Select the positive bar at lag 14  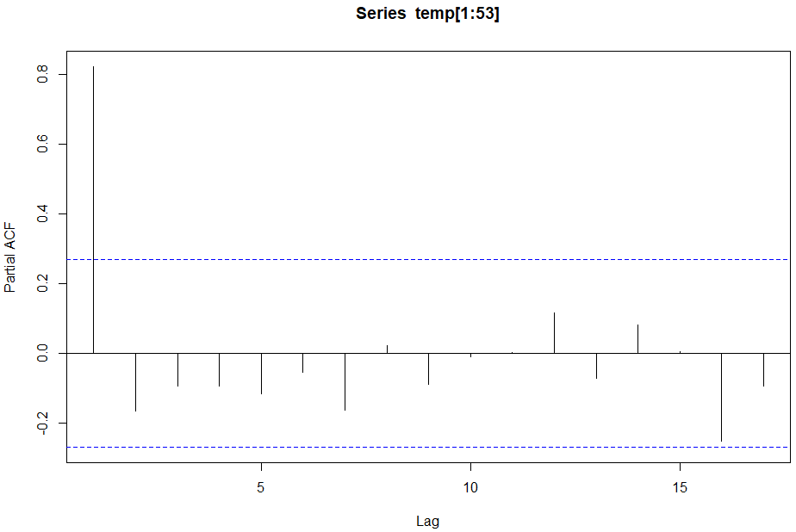(637, 338)
